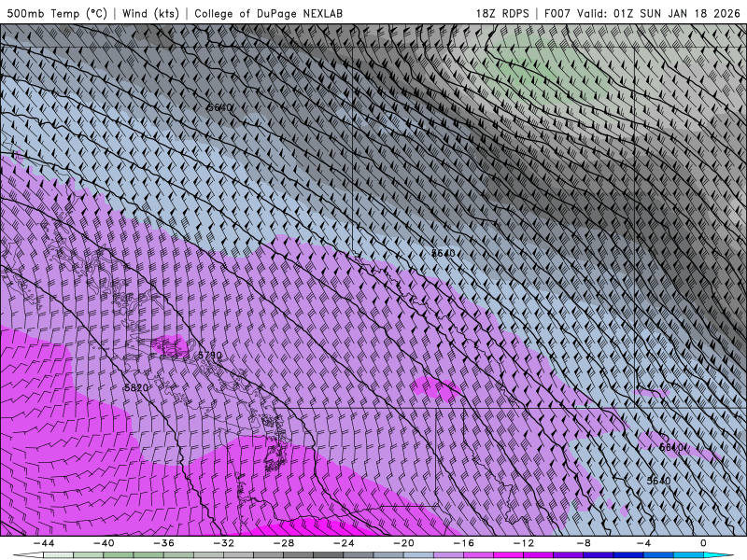
Task: Click the -28 colorbar tick label
Action: coord(284,543)
